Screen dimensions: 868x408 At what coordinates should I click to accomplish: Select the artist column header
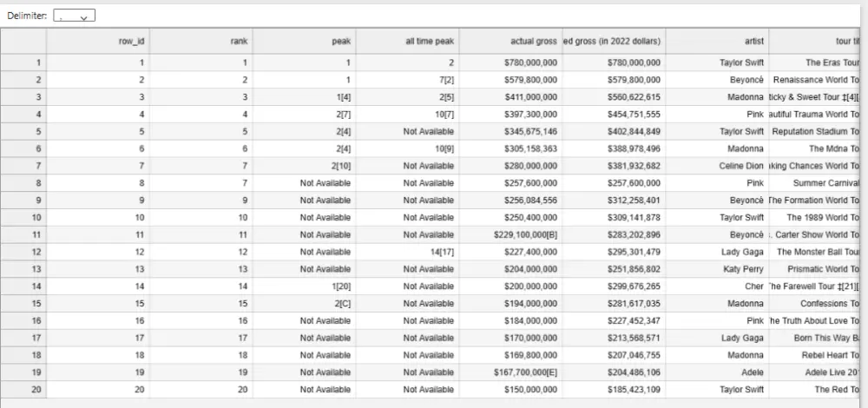point(717,41)
